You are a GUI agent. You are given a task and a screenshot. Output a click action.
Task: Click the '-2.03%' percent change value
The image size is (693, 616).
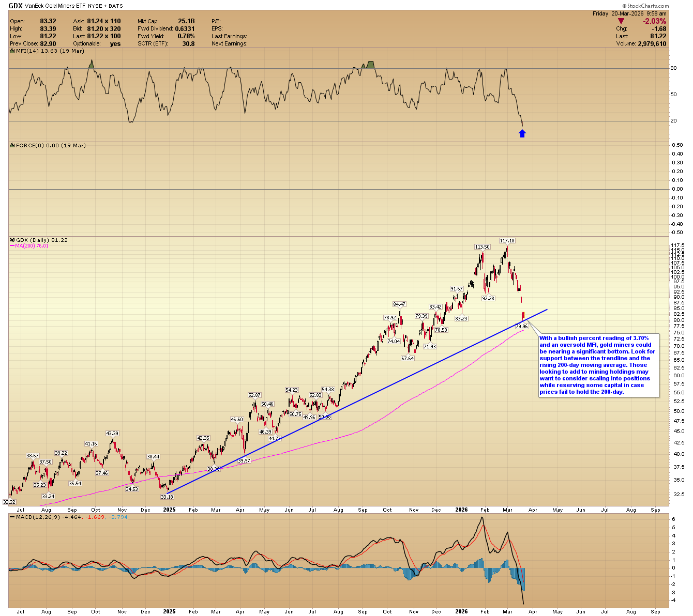point(654,21)
